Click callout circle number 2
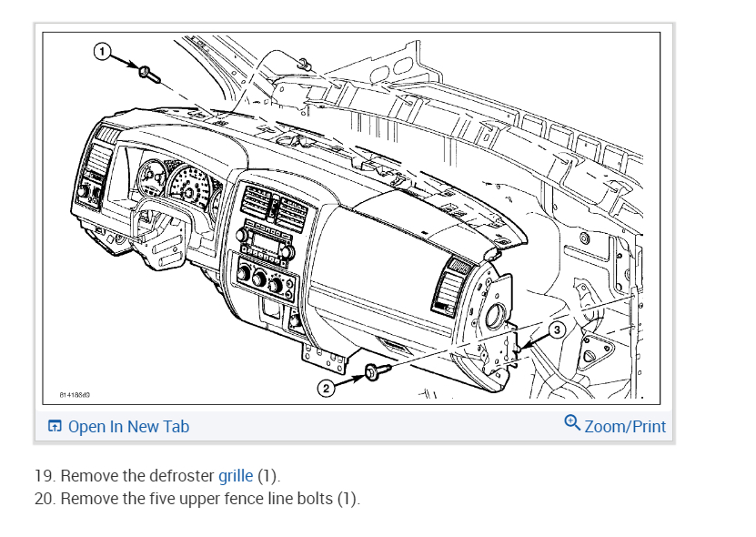The width and height of the screenshot is (756, 537). (x=326, y=389)
